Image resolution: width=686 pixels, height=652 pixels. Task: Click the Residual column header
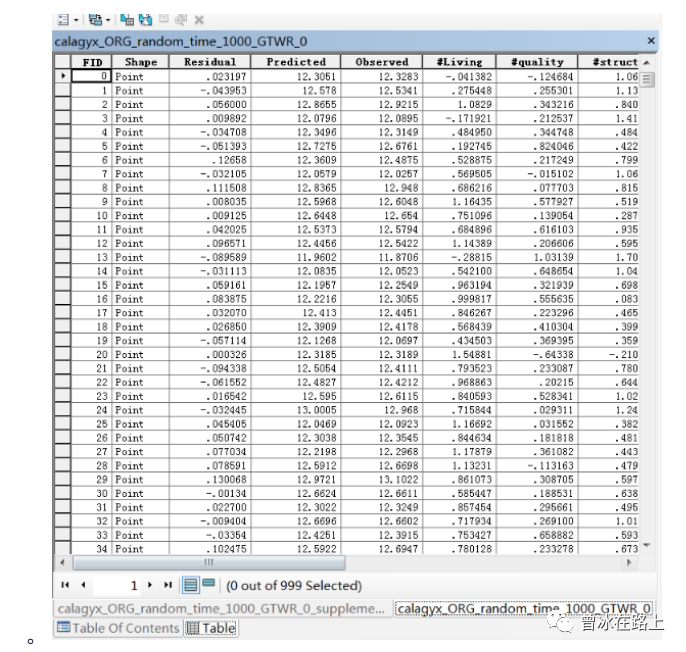[210, 62]
